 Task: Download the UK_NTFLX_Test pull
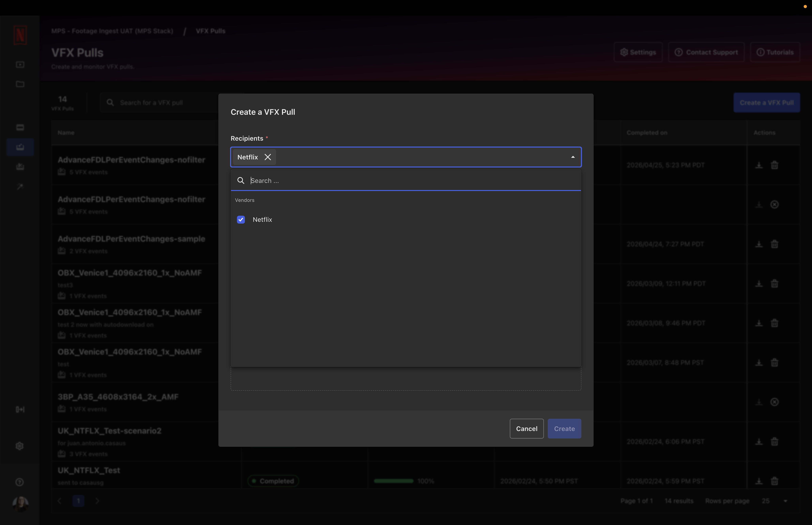[759, 481]
